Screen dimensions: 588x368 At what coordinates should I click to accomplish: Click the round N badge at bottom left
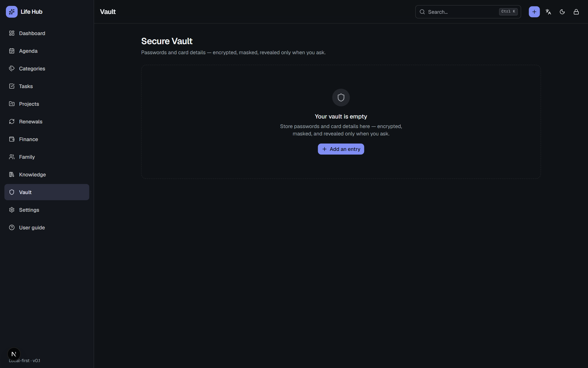click(14, 354)
